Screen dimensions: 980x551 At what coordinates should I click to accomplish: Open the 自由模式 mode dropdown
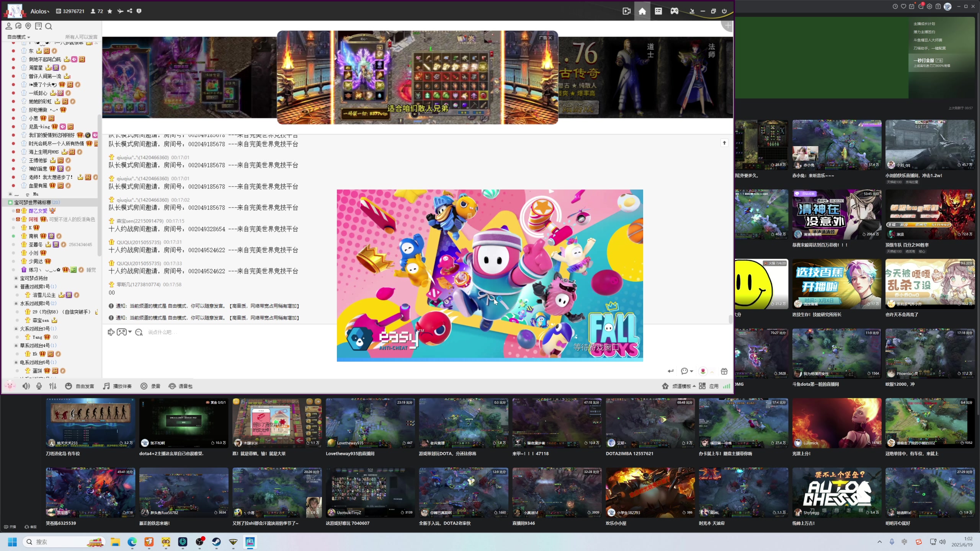click(18, 37)
